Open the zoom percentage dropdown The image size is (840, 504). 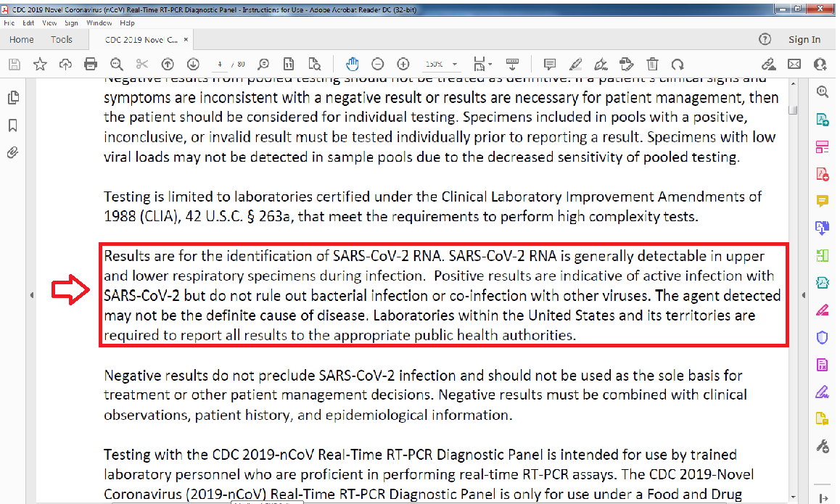[x=455, y=65]
